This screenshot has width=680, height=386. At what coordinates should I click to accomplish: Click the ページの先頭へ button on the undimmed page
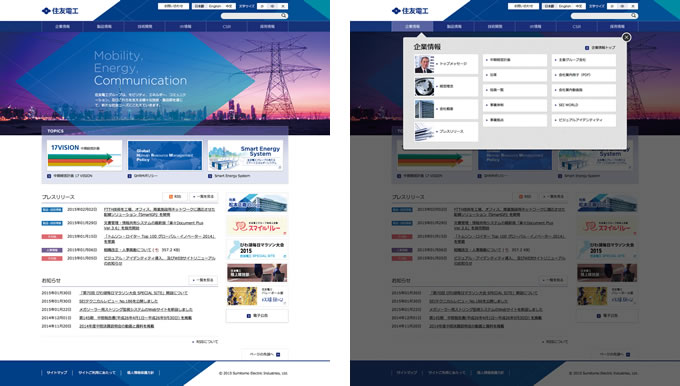(264, 354)
